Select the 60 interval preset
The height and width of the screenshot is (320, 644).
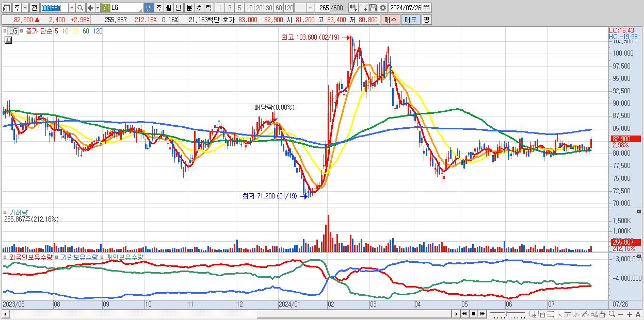pos(278,8)
